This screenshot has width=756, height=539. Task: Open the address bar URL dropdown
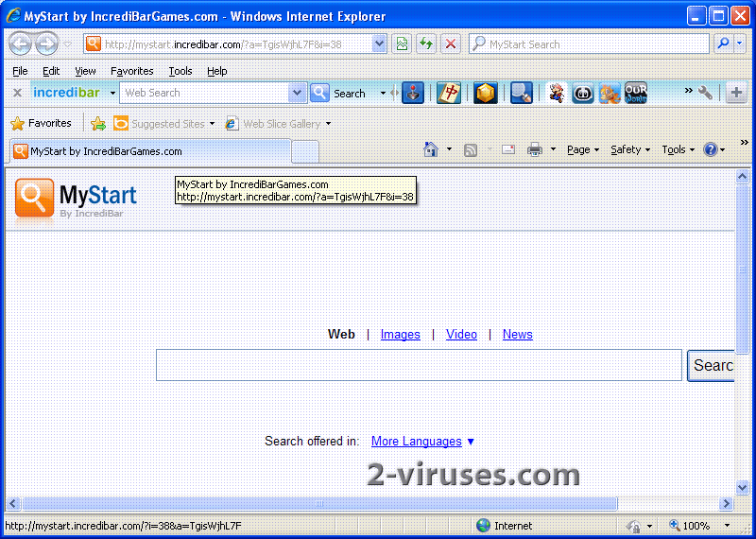pyautogui.click(x=380, y=43)
